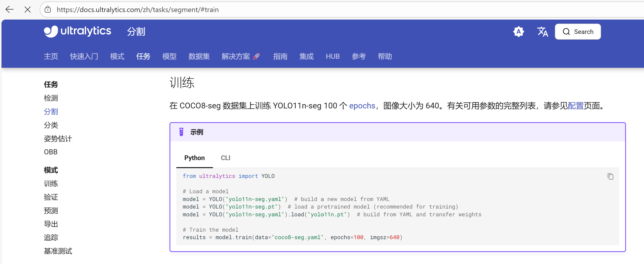
Task: Go to 姿势估计 in the sidebar
Action: pyautogui.click(x=58, y=139)
